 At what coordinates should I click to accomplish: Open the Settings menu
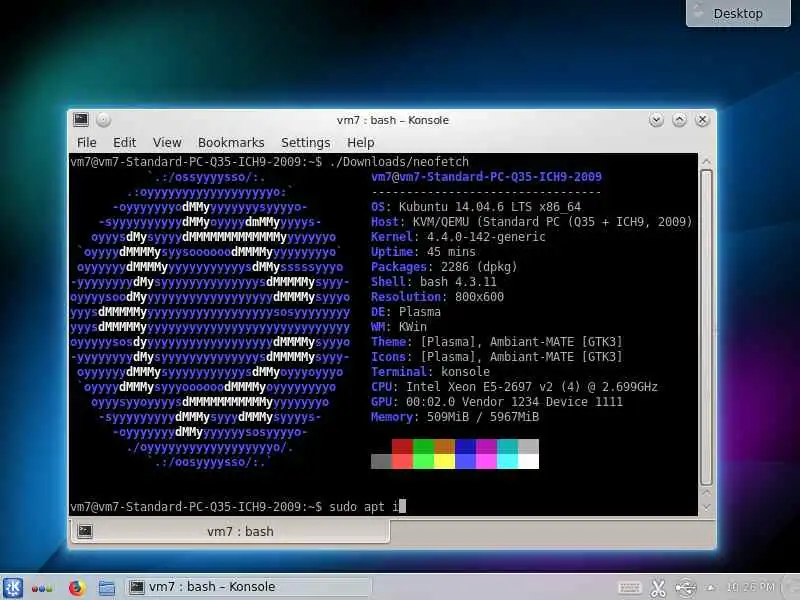click(x=306, y=142)
